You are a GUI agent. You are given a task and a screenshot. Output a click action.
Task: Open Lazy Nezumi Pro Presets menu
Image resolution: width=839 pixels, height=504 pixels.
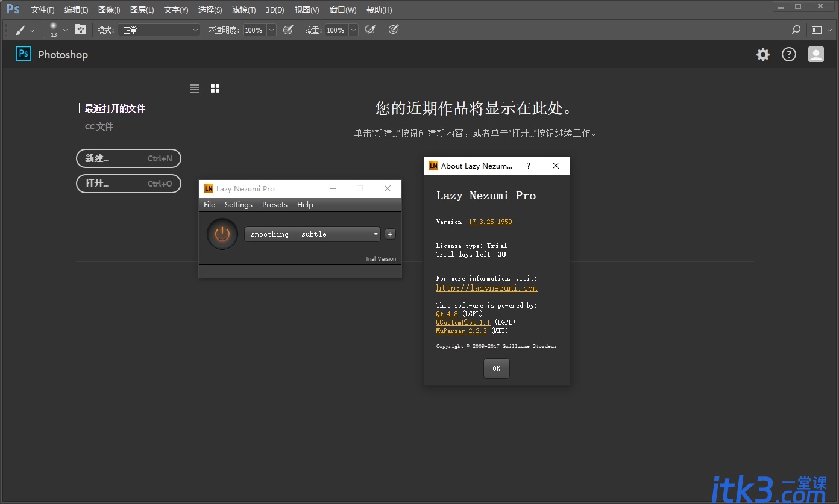(275, 205)
